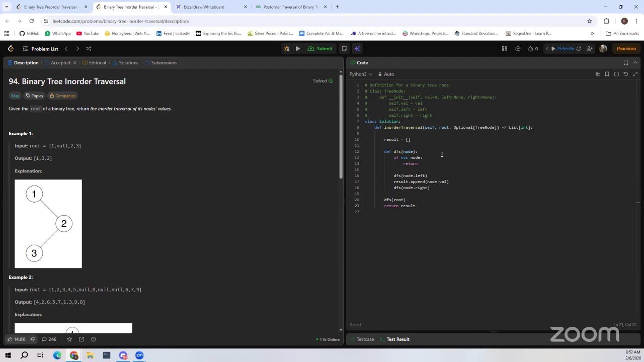
Task: Reload the page
Action: point(31,21)
